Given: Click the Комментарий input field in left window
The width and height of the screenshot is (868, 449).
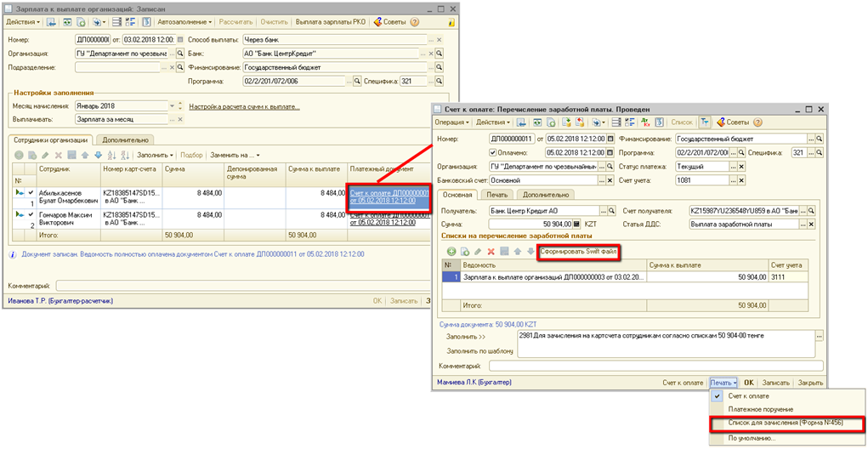Looking at the screenshot, I should pos(238,286).
